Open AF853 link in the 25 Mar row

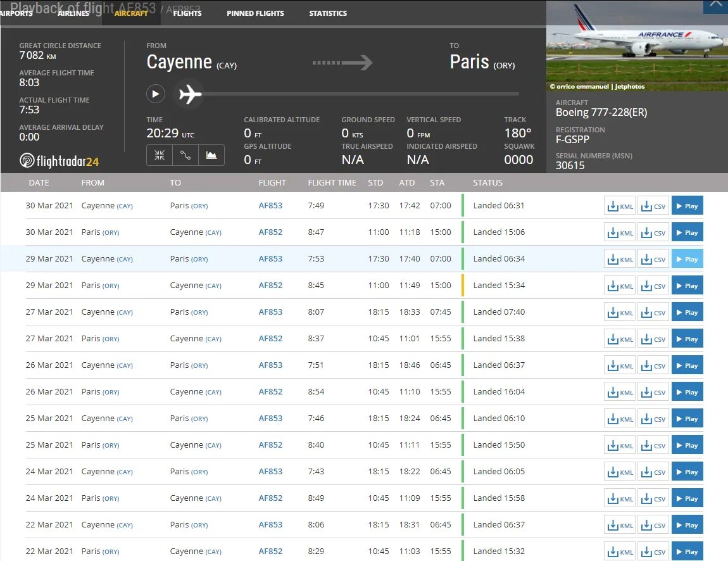click(270, 418)
